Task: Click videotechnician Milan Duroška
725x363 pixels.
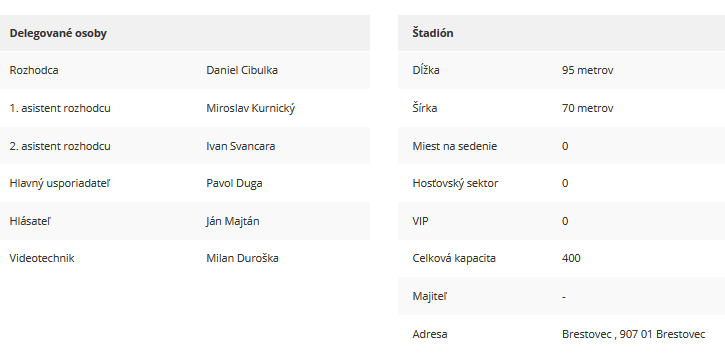Action: (242, 258)
